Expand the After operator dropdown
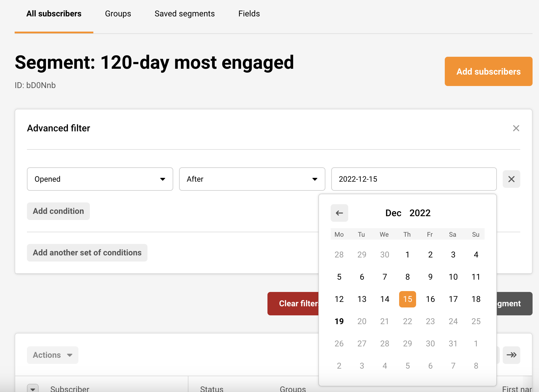Screen dimensions: 539x392 252,179
